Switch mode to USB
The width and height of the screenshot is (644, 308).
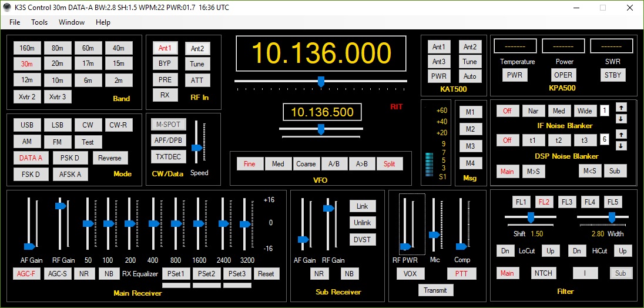click(x=27, y=125)
